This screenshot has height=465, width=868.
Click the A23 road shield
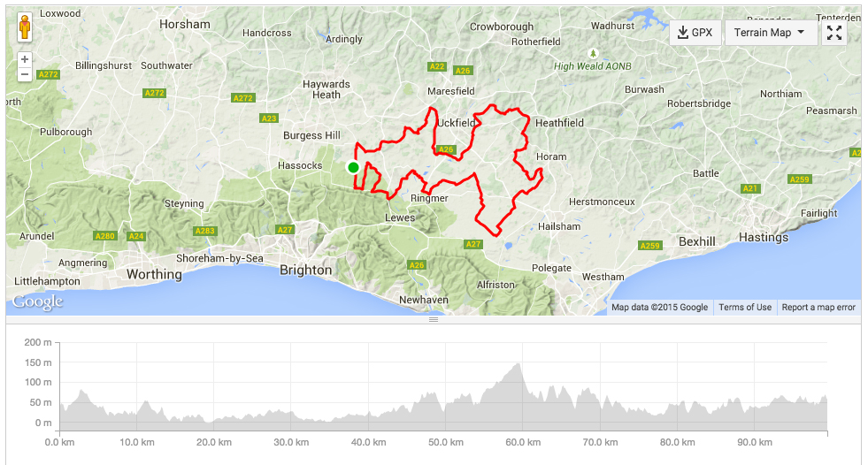269,118
